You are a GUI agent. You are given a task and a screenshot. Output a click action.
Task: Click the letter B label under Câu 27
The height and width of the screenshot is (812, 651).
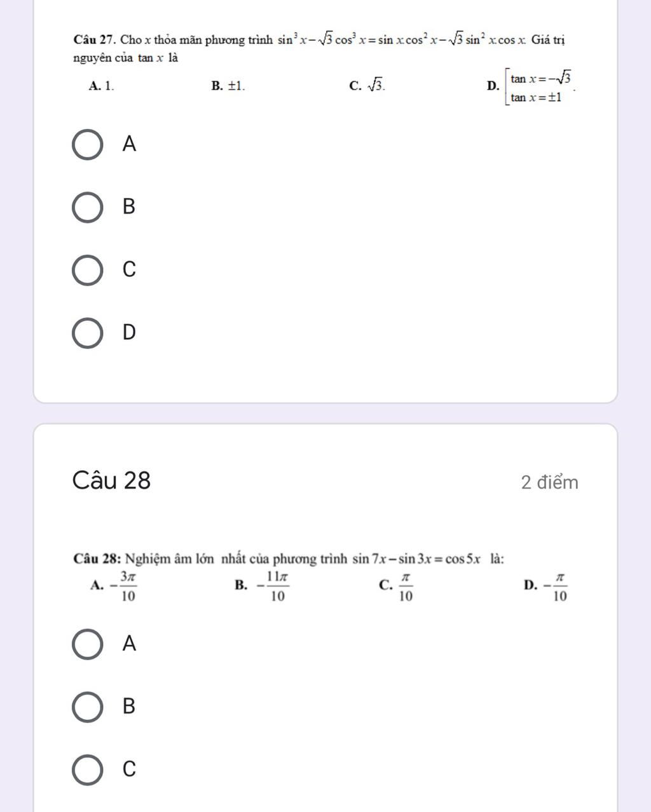tap(129, 207)
